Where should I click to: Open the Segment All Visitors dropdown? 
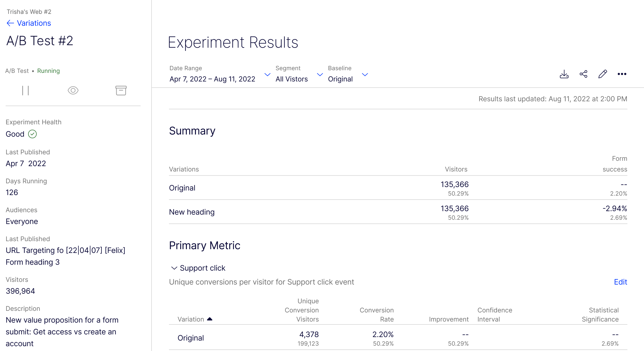320,74
